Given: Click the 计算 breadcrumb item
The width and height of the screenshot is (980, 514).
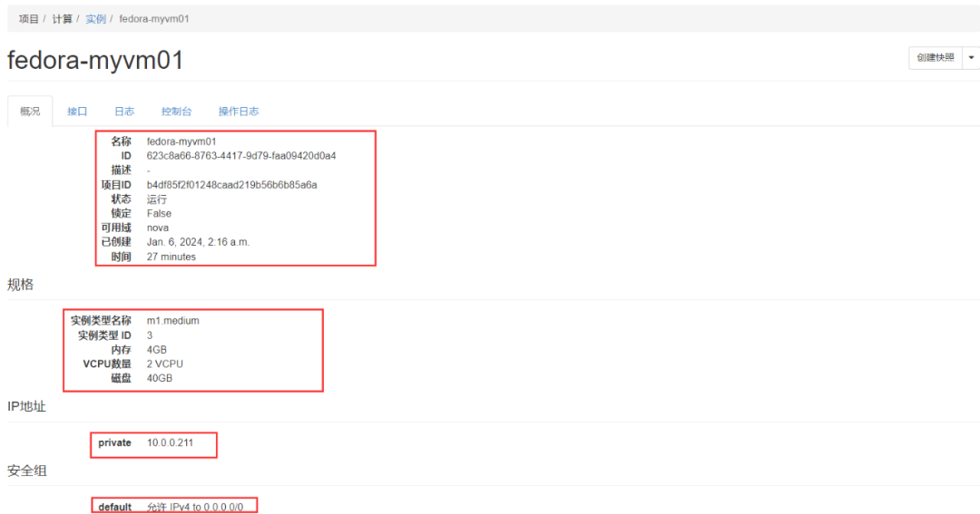Looking at the screenshot, I should (62, 18).
